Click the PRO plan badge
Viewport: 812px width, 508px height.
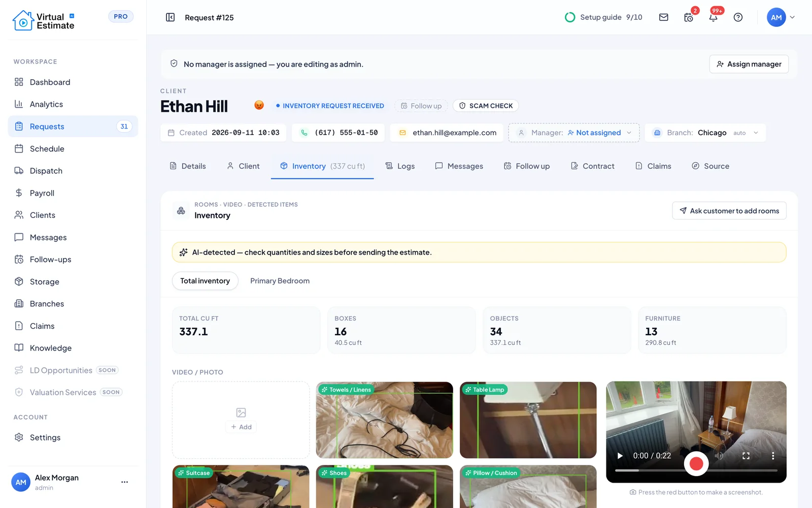pos(121,16)
